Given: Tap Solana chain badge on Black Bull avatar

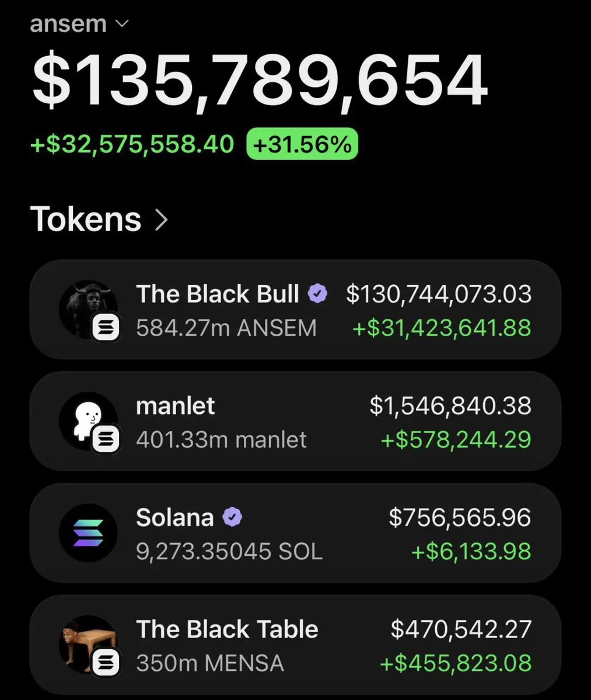Looking at the screenshot, I should point(106,328).
